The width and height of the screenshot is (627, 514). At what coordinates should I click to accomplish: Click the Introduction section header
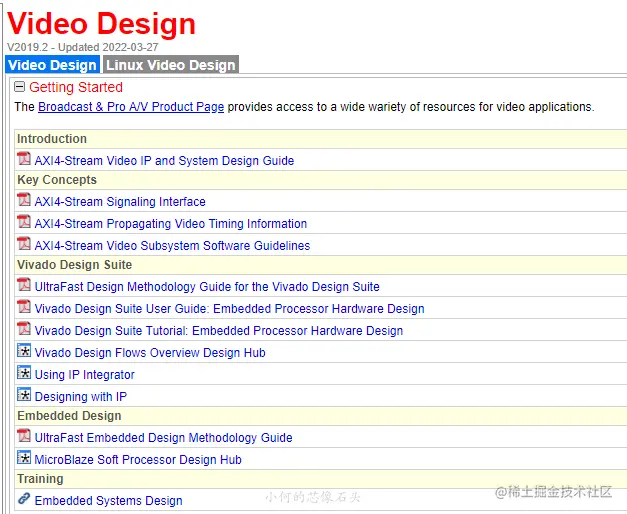321,139
